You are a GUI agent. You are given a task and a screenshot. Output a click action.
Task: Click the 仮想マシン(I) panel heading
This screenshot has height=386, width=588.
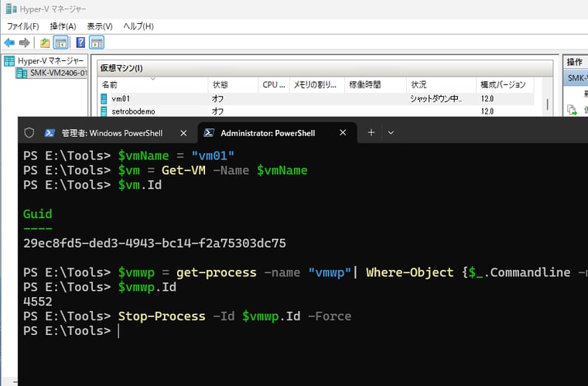(121, 68)
